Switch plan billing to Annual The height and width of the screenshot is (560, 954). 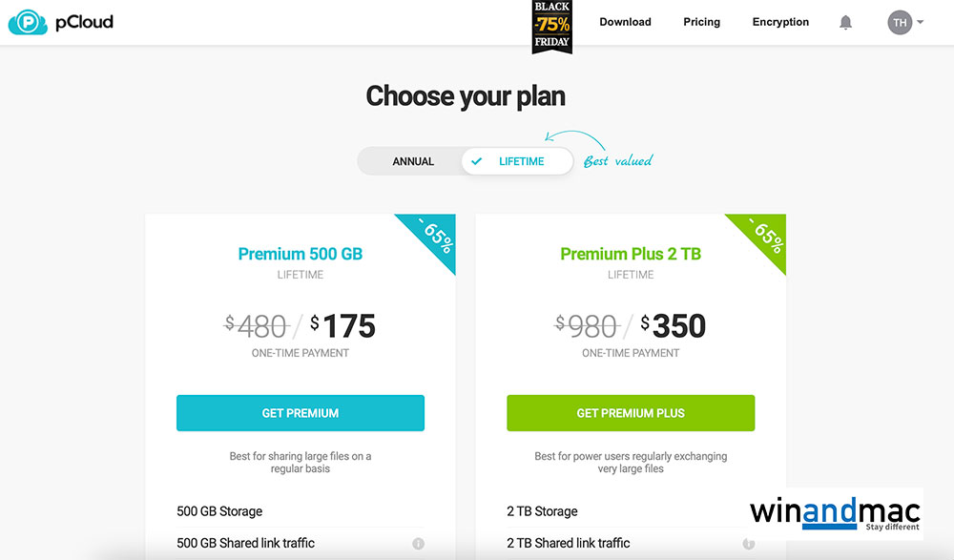click(413, 161)
